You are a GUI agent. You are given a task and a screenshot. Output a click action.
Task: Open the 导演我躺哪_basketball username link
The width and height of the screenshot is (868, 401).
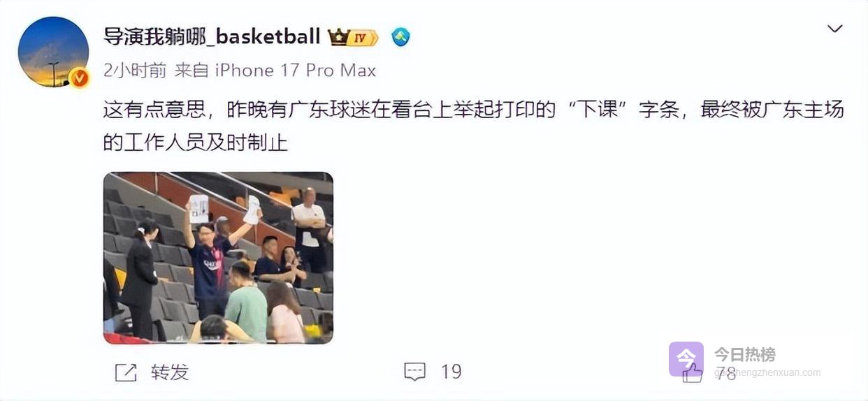point(212,36)
